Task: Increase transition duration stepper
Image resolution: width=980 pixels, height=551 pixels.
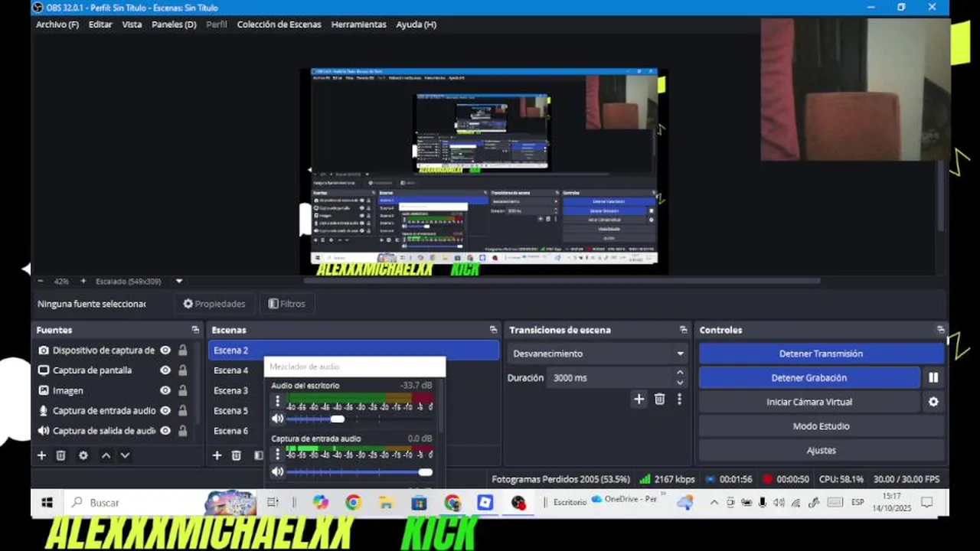Action: 680,373
